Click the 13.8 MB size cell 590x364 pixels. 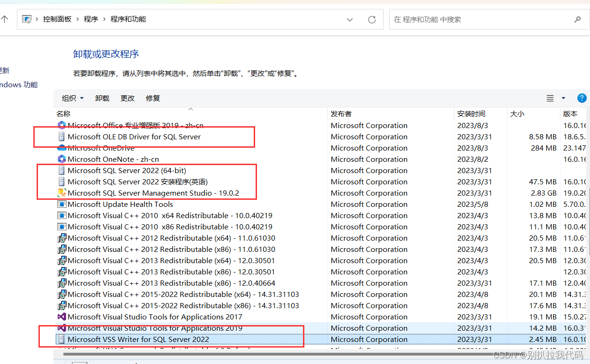pyautogui.click(x=543, y=215)
